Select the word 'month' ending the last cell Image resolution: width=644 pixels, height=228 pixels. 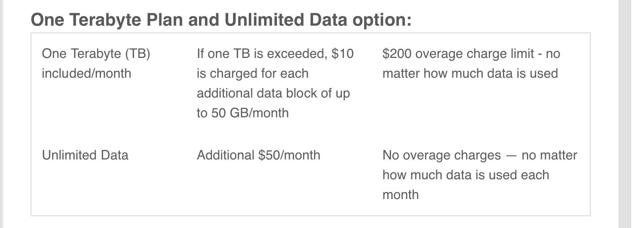400,195
